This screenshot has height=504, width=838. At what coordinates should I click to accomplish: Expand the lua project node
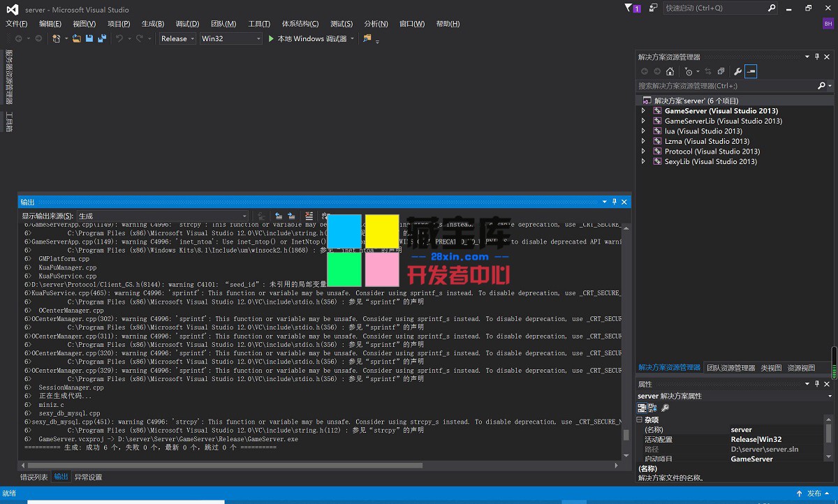[x=644, y=131]
